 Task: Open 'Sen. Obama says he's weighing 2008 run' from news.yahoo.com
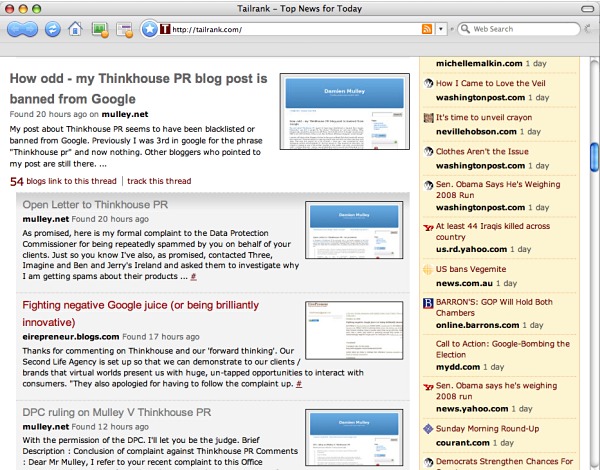pyautogui.click(x=496, y=391)
